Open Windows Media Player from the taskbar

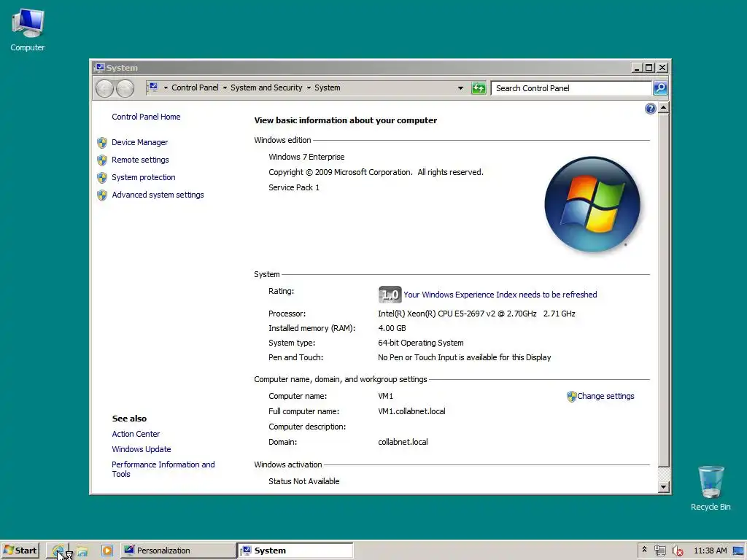pos(107,551)
